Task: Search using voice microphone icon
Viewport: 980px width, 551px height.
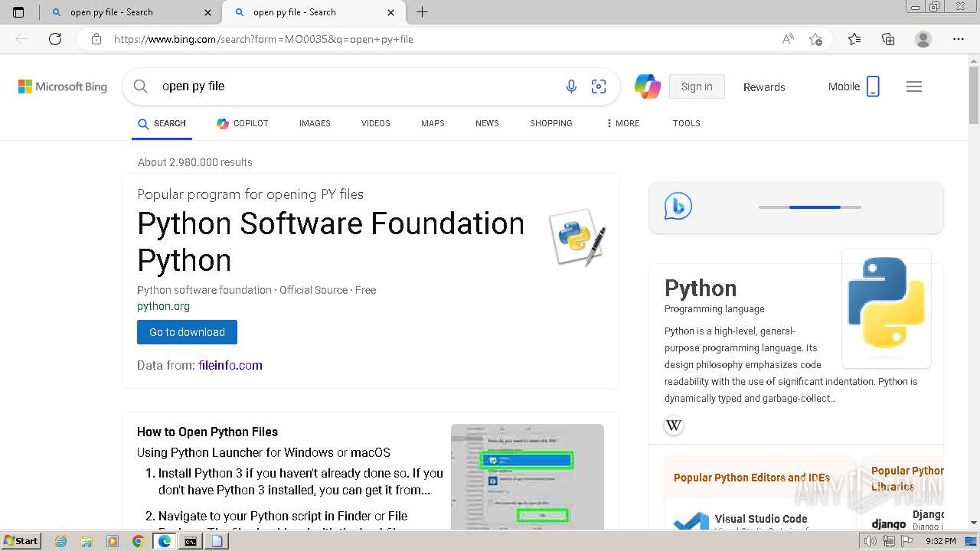Action: 571,86
